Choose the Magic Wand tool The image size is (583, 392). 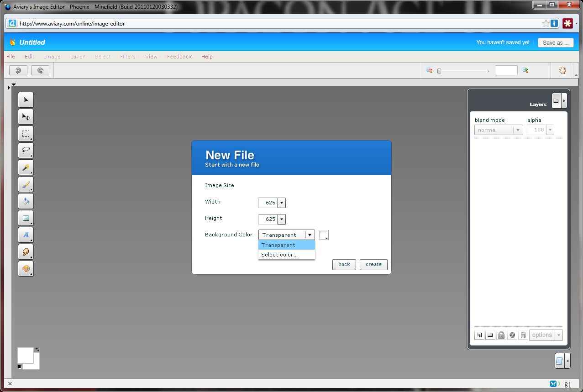point(26,167)
